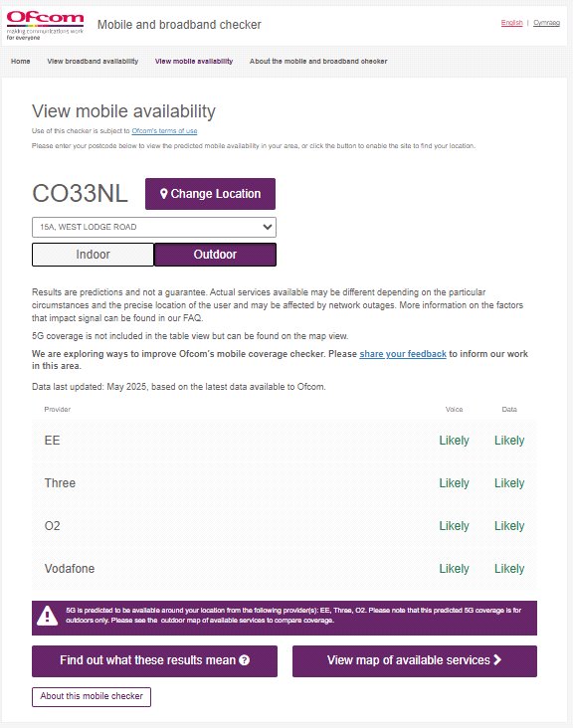Click View map of available services button
The image size is (573, 728).
coord(415,660)
